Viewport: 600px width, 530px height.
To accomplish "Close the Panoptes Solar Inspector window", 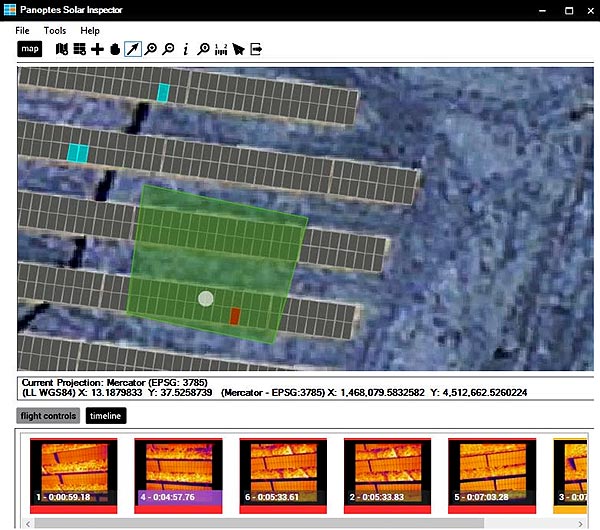I will coord(590,11).
